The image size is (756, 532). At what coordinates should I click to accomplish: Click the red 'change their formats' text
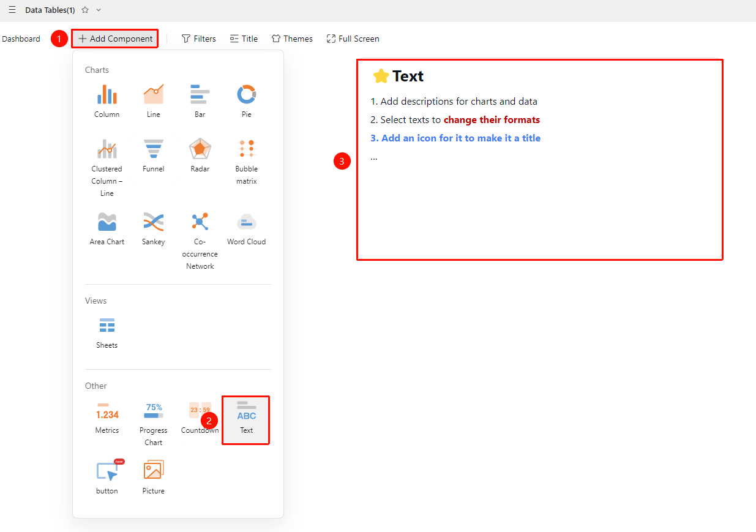[492, 120]
